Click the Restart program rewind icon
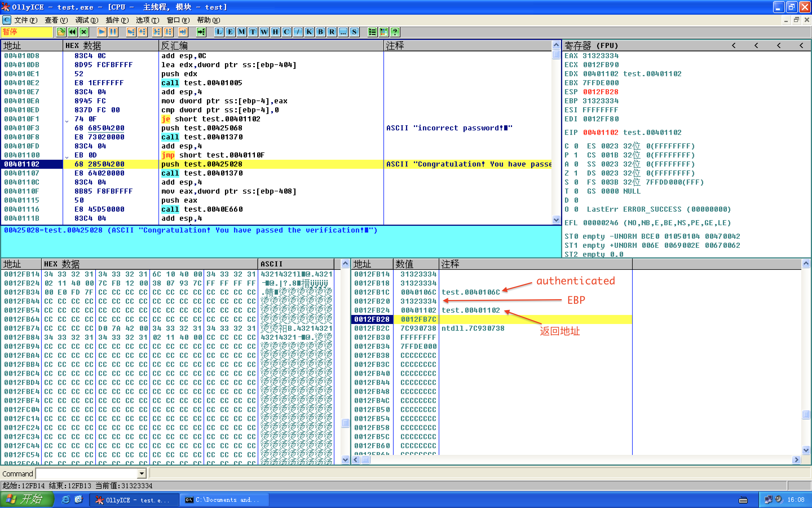Viewport: 812px width, 508px height. pos(72,32)
